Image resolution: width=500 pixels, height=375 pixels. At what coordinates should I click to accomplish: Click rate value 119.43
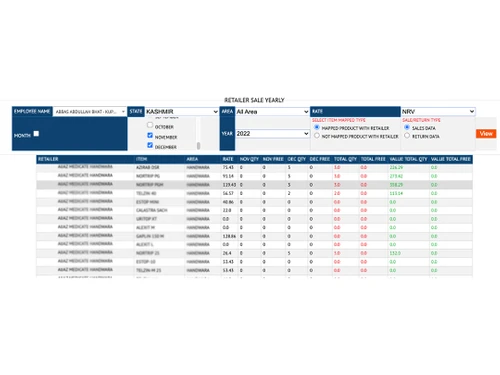click(229, 185)
